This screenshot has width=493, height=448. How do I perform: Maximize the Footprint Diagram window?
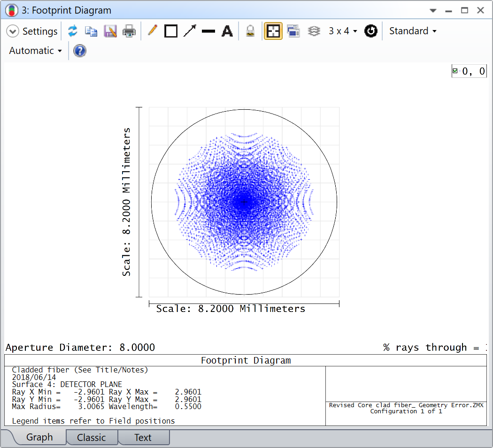pyautogui.click(x=464, y=10)
